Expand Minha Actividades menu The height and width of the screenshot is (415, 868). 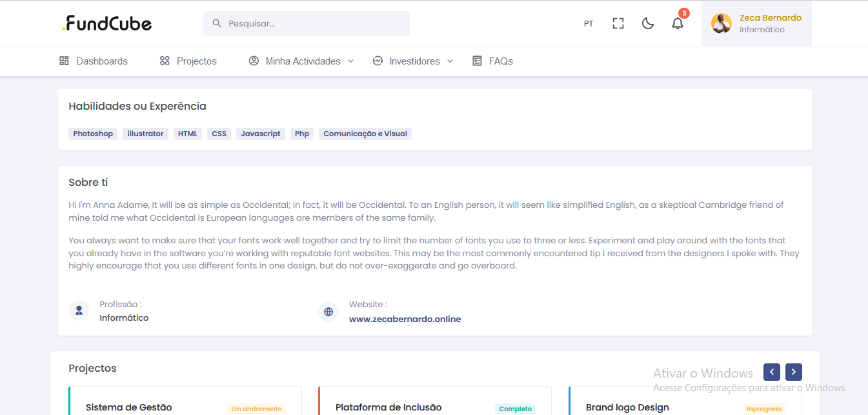click(x=302, y=61)
